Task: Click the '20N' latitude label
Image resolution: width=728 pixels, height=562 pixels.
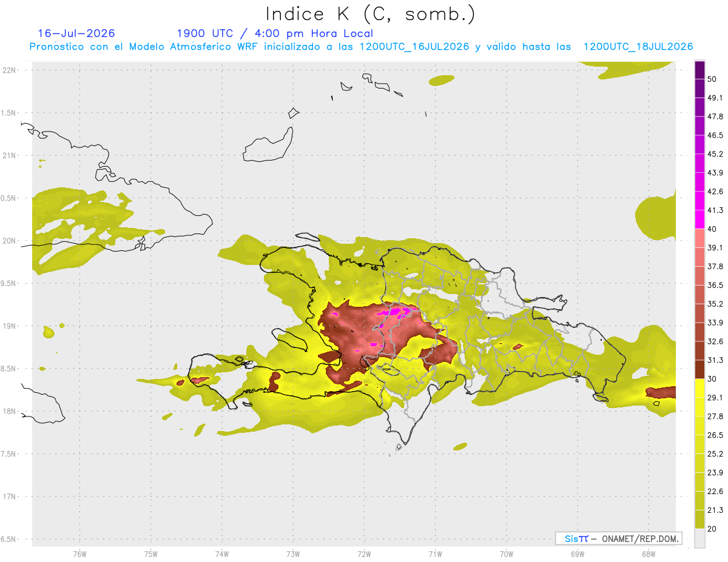Action: click(10, 241)
